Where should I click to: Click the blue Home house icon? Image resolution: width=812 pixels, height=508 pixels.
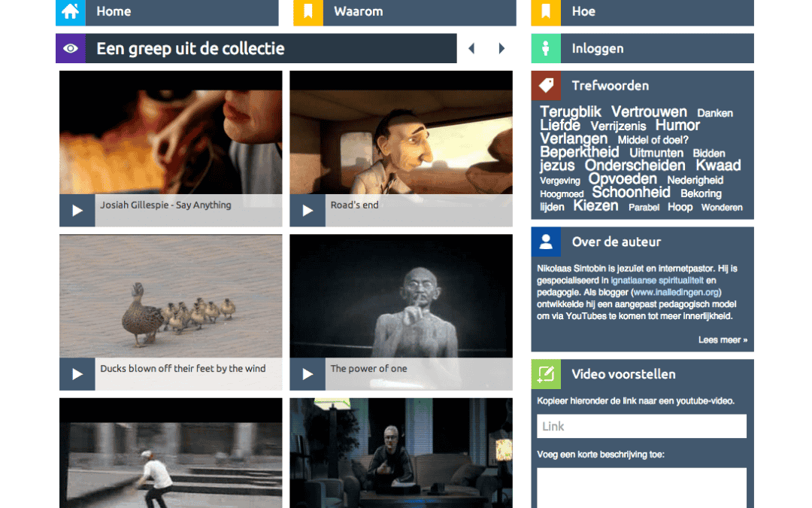[71, 11]
